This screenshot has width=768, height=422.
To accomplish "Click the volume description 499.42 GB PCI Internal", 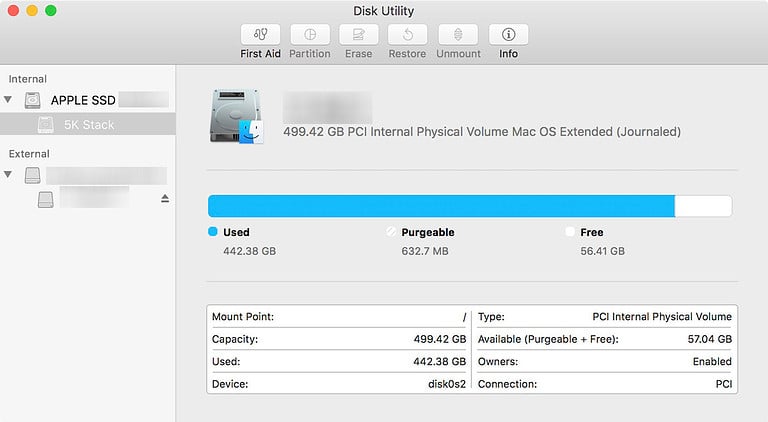I will coord(482,132).
